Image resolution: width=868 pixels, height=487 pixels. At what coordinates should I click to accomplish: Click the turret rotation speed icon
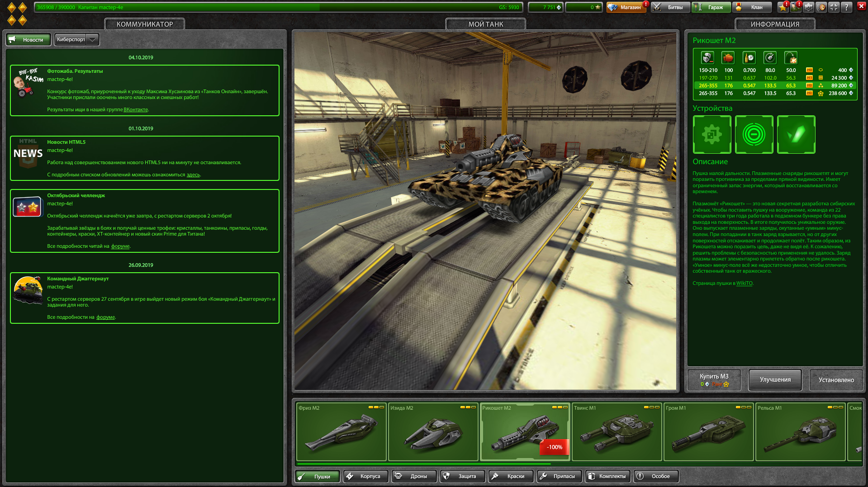pyautogui.click(x=770, y=58)
